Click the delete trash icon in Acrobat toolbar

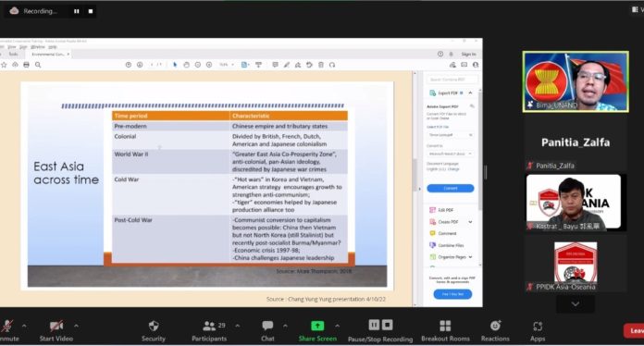coord(321,65)
